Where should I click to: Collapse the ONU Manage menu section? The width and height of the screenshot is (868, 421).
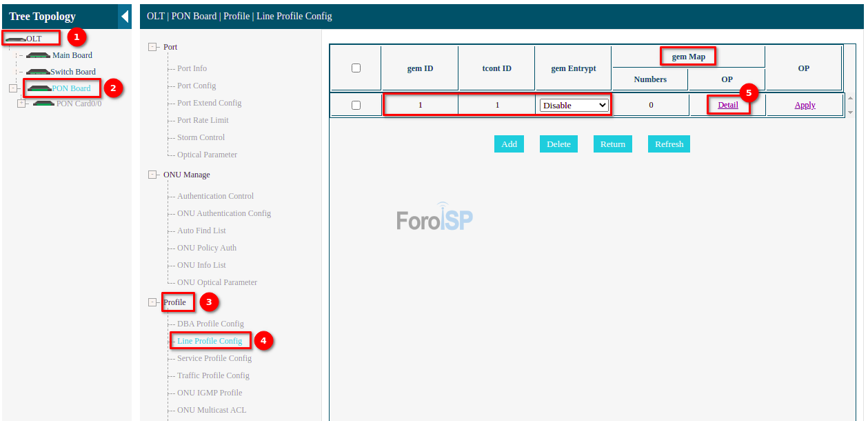tap(153, 175)
